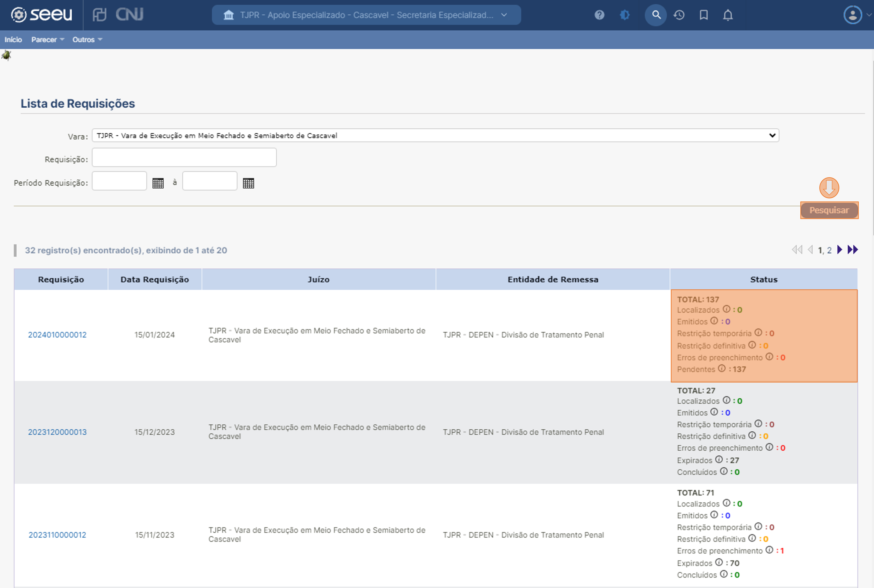Click TOTAL: 71 status text
This screenshot has height=588, width=874.
[696, 493]
